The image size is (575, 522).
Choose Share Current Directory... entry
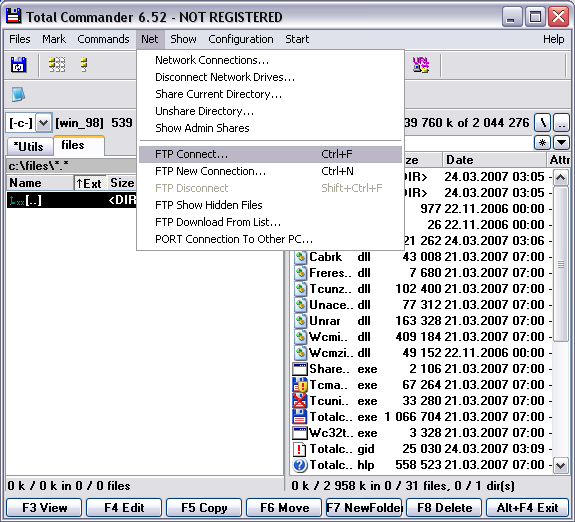click(270, 94)
